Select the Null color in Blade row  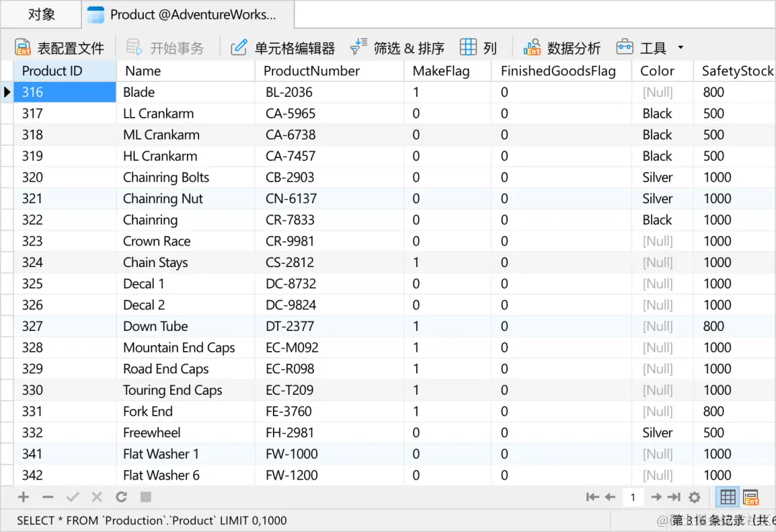tap(662, 92)
